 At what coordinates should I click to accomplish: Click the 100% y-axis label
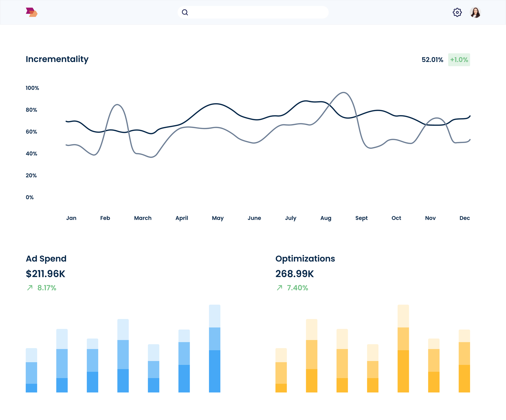(32, 88)
